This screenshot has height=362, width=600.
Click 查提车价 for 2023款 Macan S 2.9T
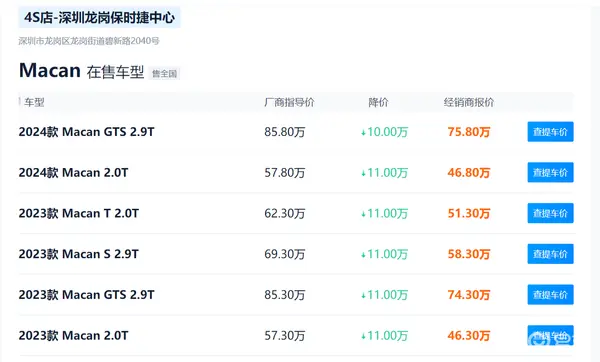tap(550, 254)
